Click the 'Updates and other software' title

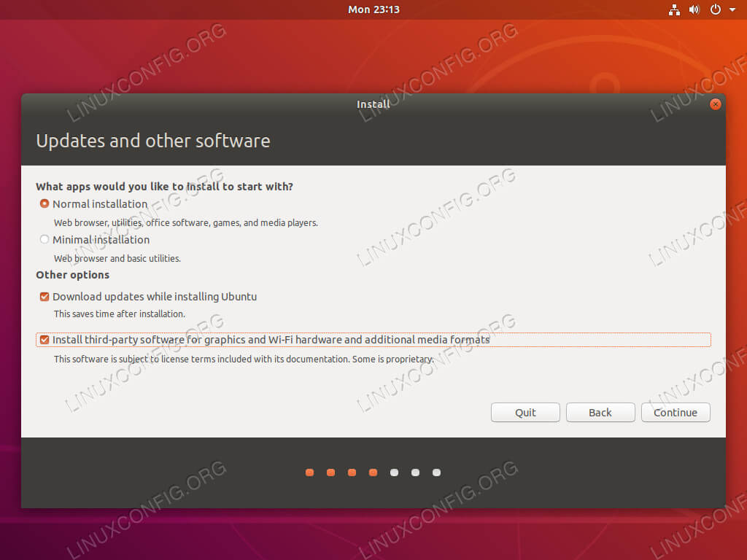click(x=153, y=141)
